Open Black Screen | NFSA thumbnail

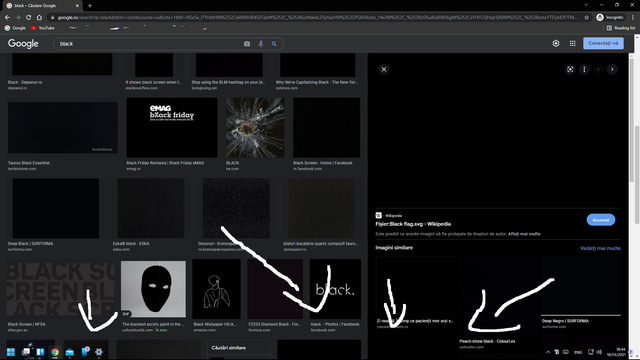click(61, 289)
